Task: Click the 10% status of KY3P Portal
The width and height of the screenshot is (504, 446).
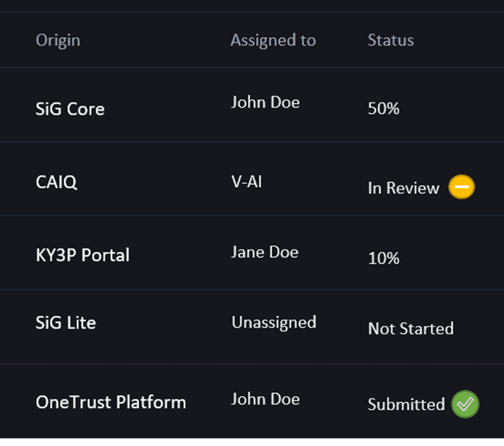Action: coord(384,258)
